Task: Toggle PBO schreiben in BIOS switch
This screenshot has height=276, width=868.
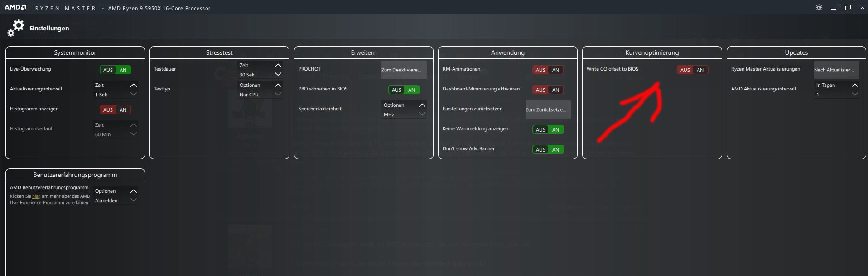Action: click(404, 90)
